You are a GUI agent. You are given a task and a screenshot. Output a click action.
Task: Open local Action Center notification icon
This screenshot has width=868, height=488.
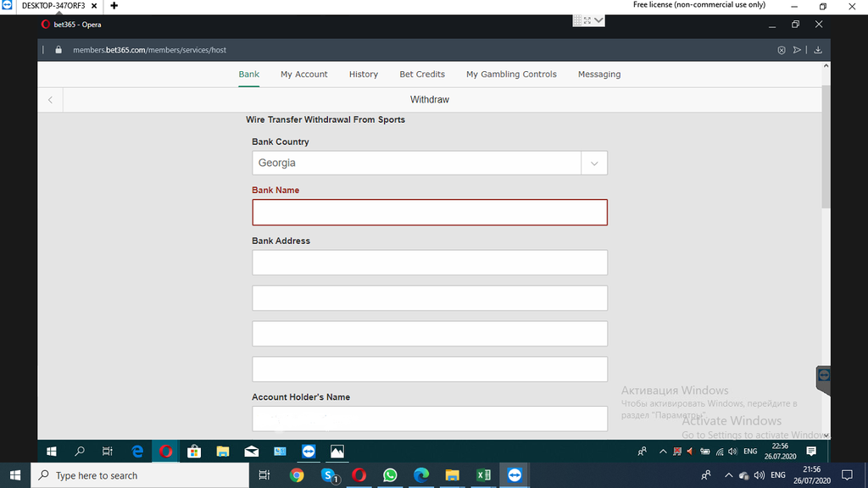coord(847,475)
